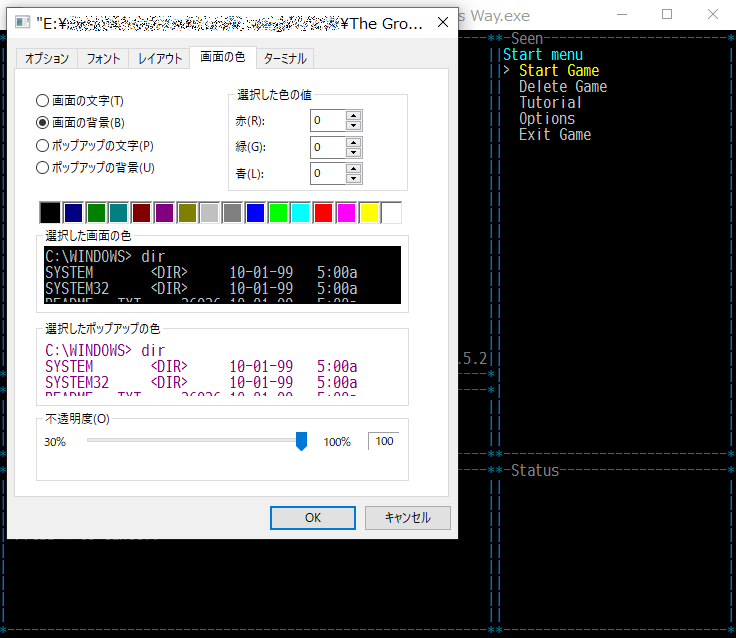
Task: Maximize the console game window
Action: [667, 15]
